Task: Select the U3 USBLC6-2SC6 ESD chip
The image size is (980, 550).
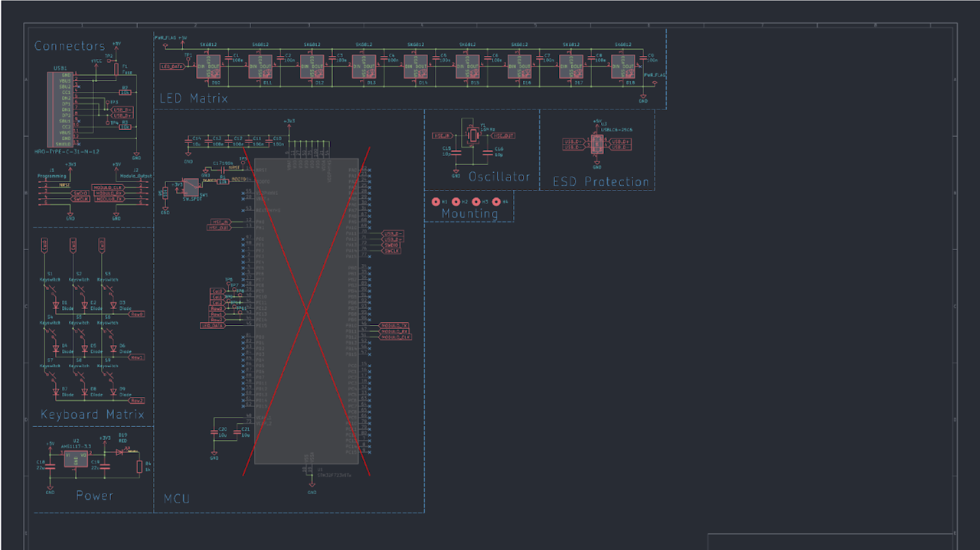Action: (597, 144)
